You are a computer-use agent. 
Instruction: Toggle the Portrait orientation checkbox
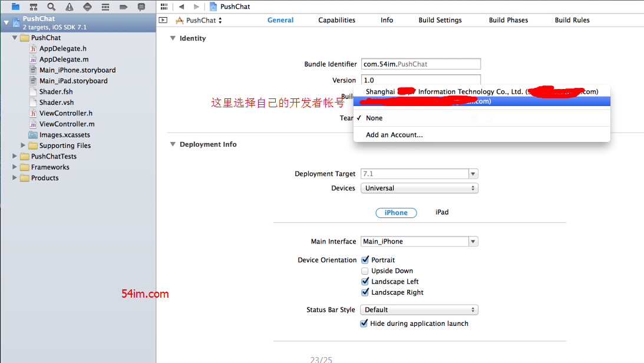click(365, 260)
